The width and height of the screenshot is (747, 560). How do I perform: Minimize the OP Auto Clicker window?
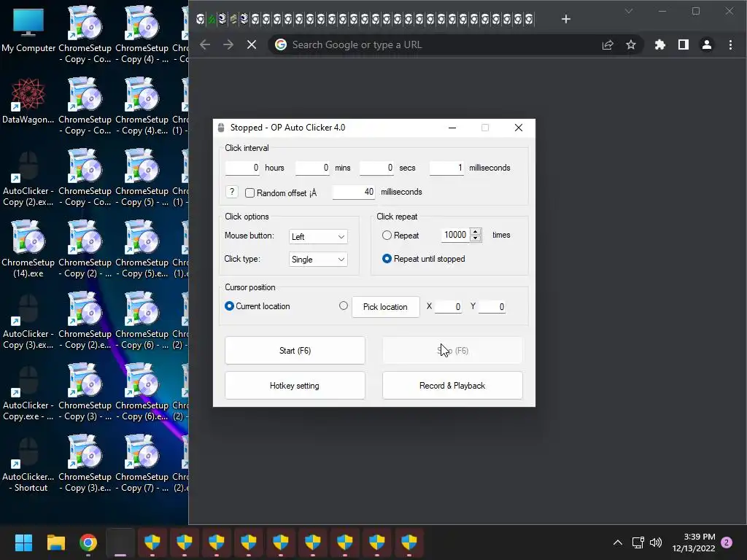tap(452, 128)
